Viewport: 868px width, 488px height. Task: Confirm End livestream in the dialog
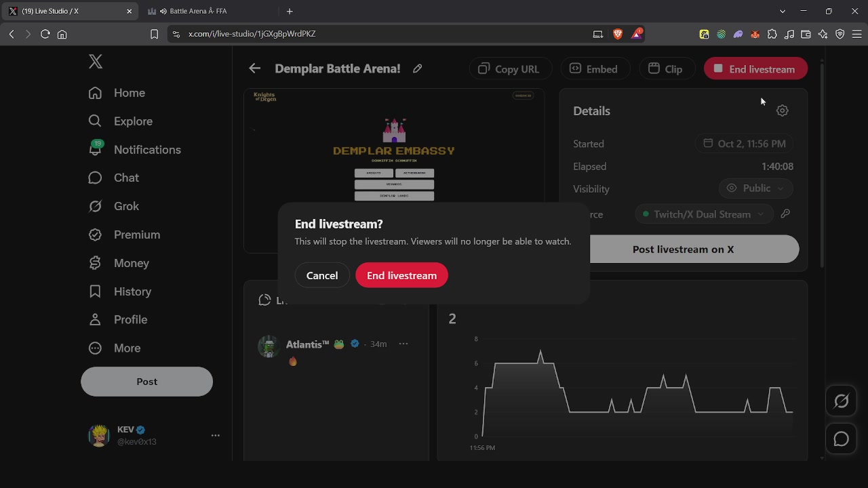(401, 275)
